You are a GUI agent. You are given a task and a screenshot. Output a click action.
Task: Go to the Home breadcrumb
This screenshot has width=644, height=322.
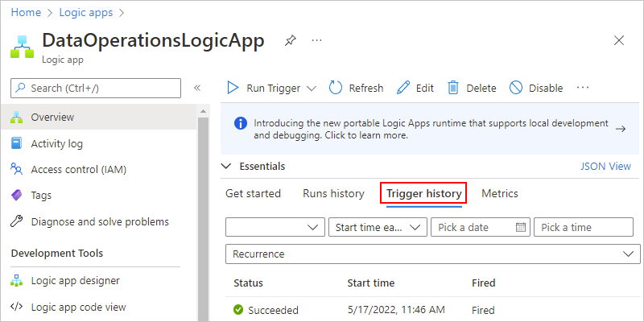(26, 13)
